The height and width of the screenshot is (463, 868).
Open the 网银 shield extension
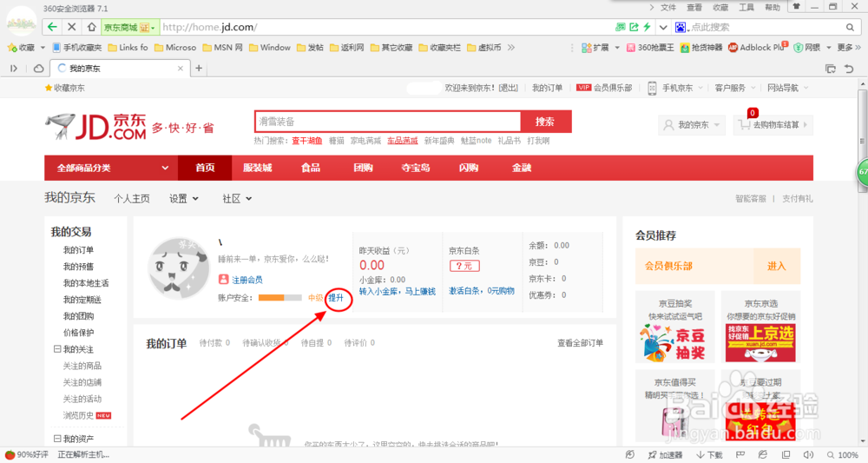[x=806, y=48]
